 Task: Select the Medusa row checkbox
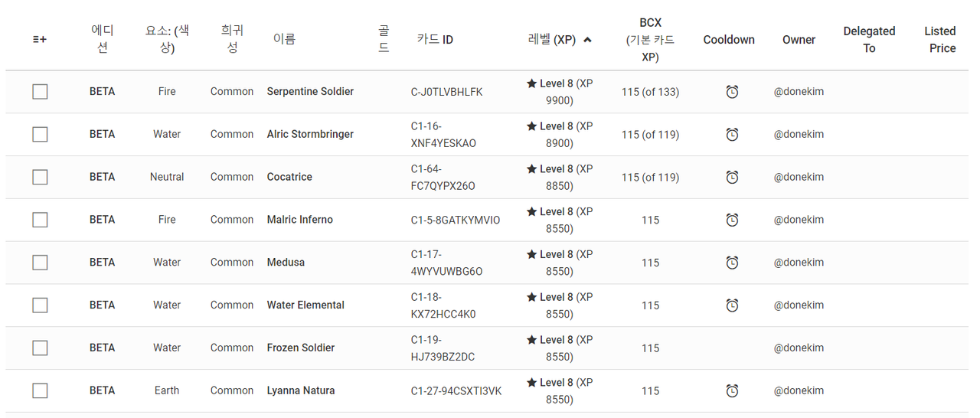(x=40, y=263)
